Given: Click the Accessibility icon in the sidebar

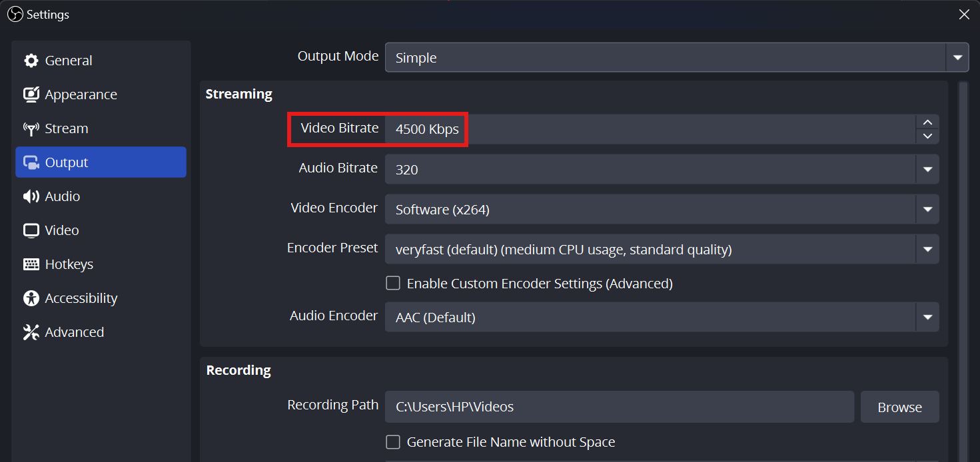Looking at the screenshot, I should 31,298.
